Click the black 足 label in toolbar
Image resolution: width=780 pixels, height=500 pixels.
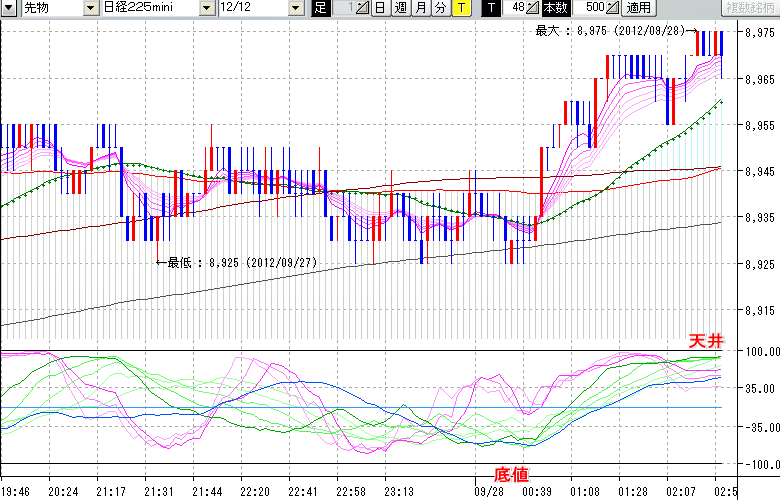[x=320, y=8]
